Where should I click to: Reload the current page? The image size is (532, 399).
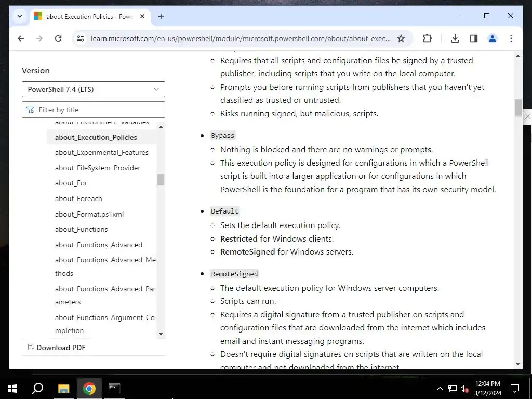[58, 38]
